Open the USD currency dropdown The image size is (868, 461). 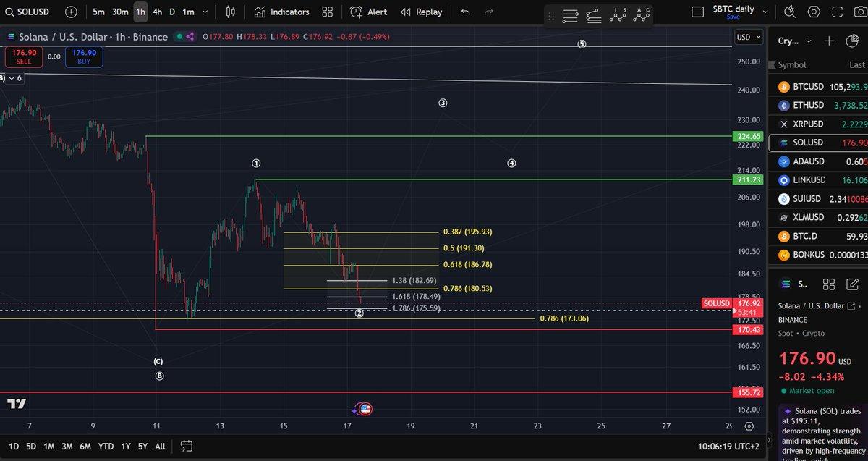click(748, 37)
